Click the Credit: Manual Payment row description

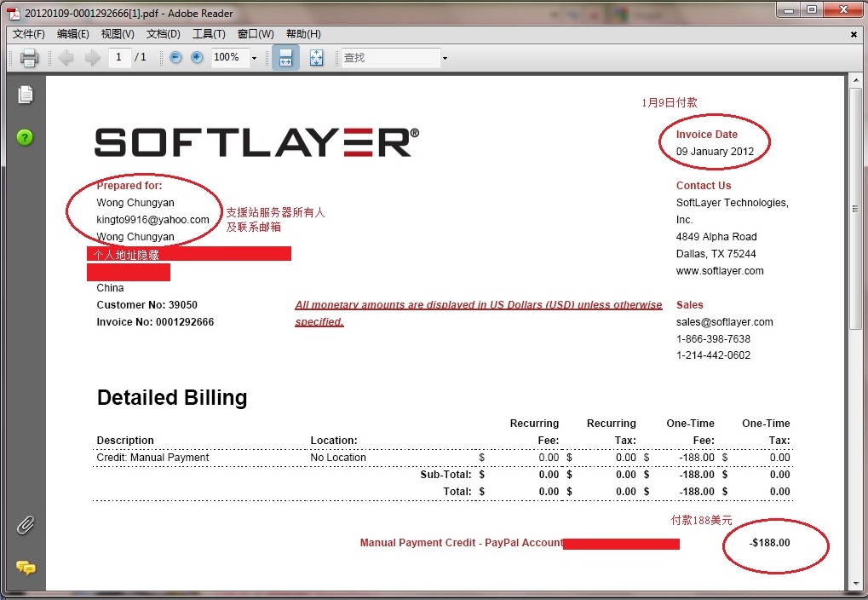[152, 457]
